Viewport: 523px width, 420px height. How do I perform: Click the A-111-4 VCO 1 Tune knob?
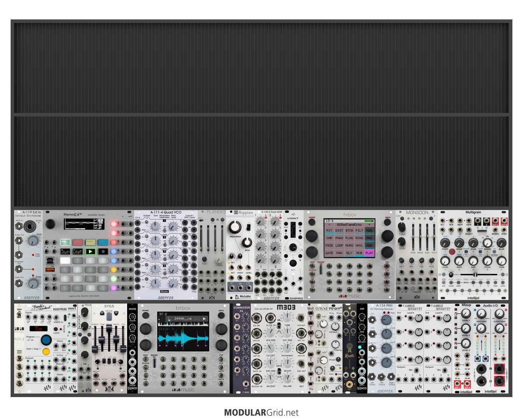pos(155,226)
